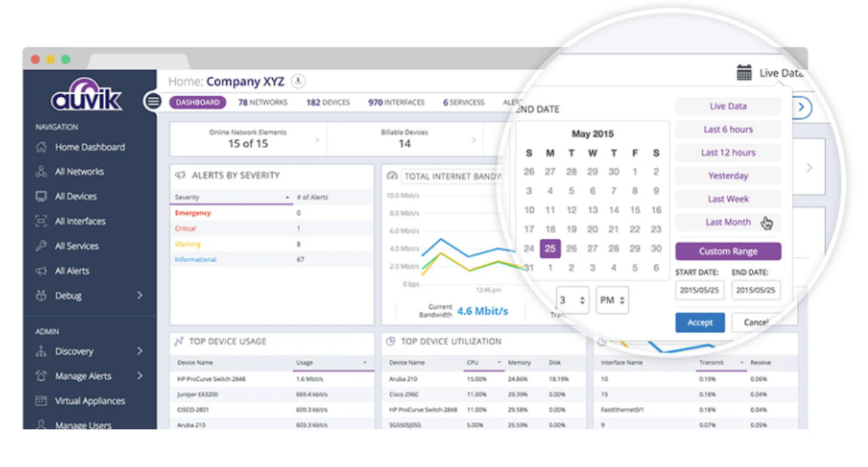The height and width of the screenshot is (467, 868).
Task: Click the Virtual Appliances sidebar icon
Action: pos(41,400)
